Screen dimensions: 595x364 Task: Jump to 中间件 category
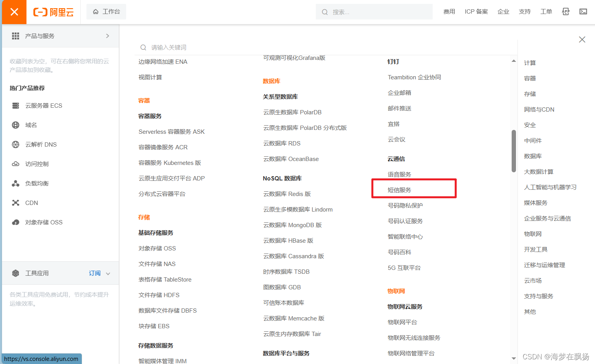pos(533,140)
